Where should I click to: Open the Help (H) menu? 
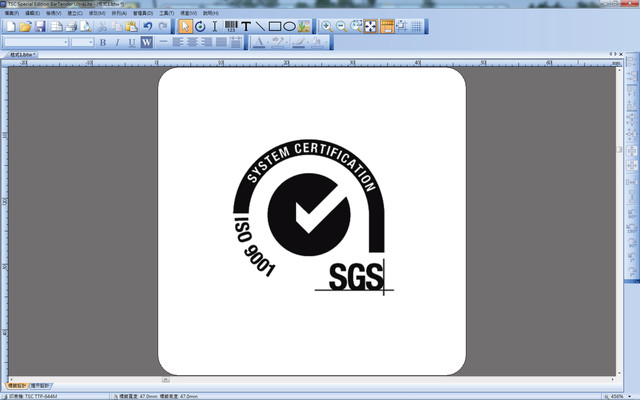click(x=211, y=13)
